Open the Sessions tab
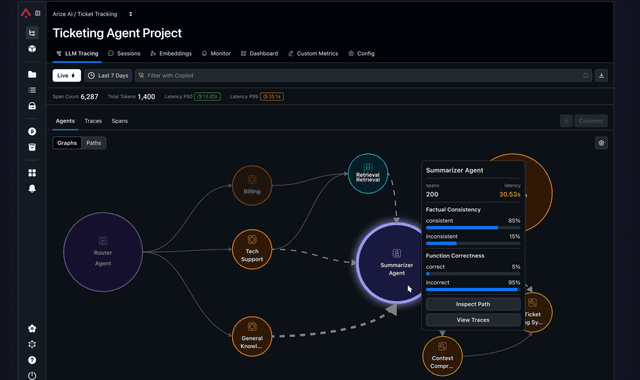 (x=124, y=53)
